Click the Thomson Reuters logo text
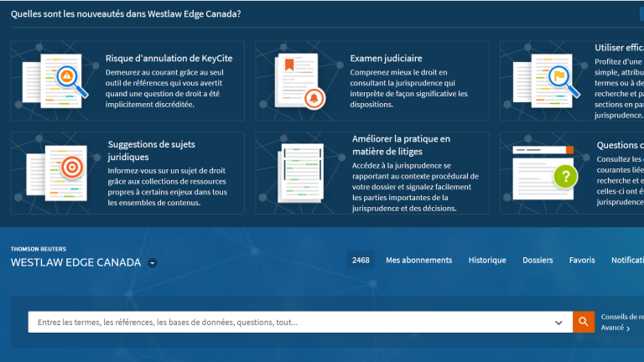This screenshot has height=362, width=644. [39, 249]
